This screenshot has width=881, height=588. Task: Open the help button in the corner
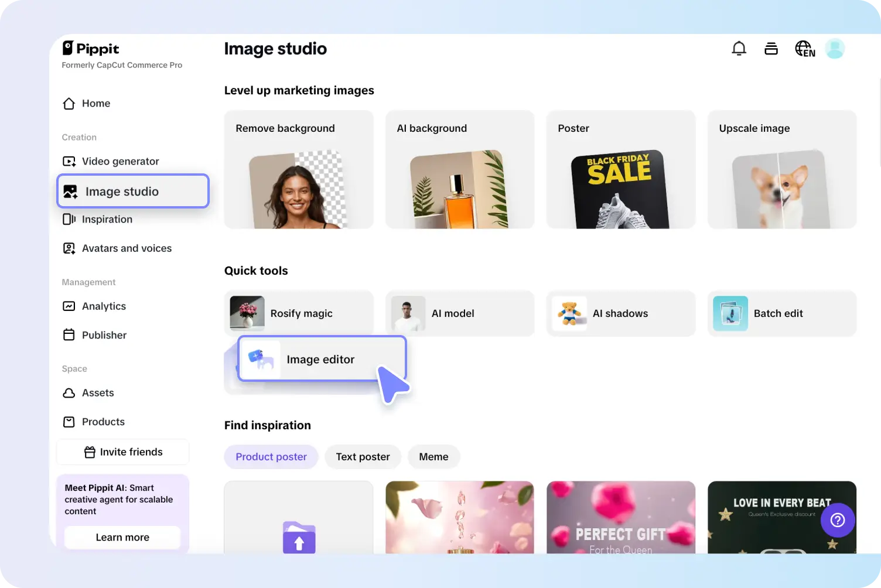pos(838,520)
